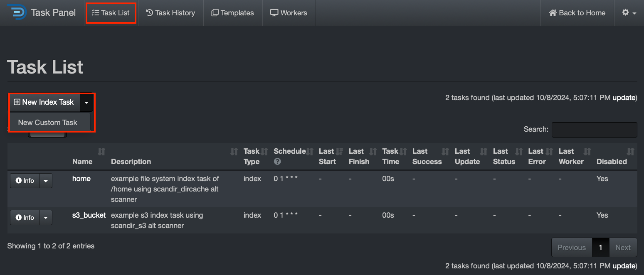Sort by Task Time column
Viewport: 644px width, 275px height.
point(403,152)
